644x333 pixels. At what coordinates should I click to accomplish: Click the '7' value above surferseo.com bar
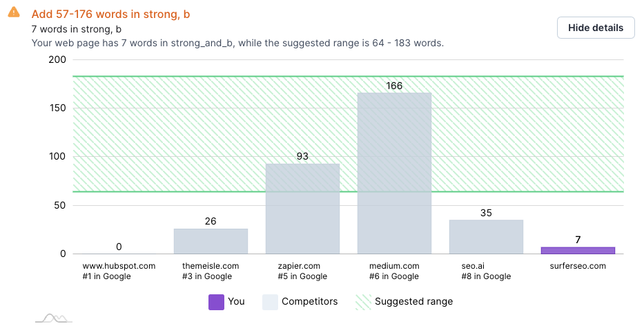pos(578,240)
